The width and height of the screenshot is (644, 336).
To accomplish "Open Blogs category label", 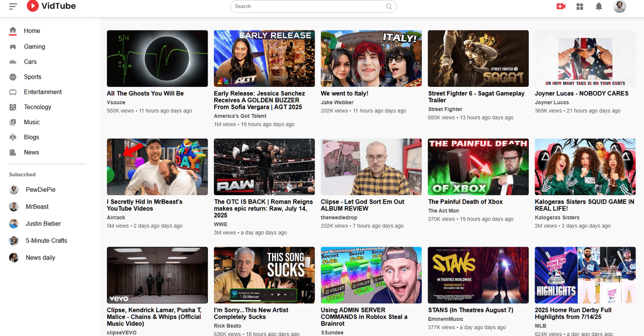I will [x=32, y=137].
